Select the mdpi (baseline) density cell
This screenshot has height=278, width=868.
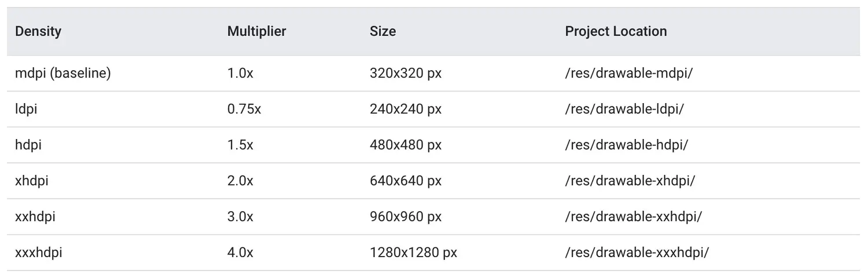[x=63, y=74]
